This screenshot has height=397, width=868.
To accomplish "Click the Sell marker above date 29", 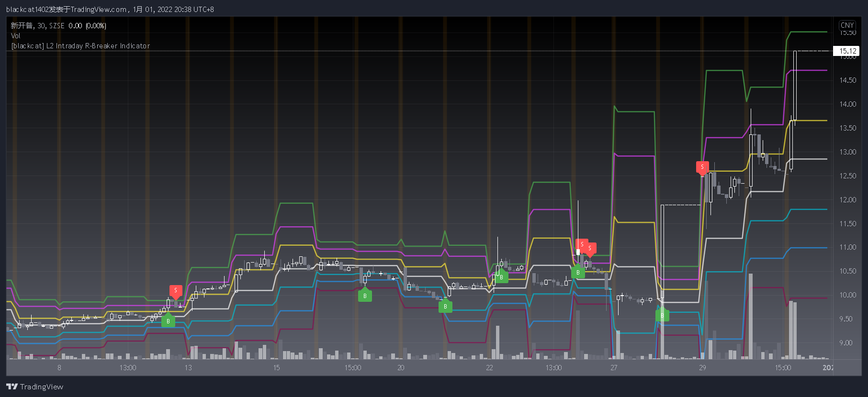I will click(x=702, y=167).
